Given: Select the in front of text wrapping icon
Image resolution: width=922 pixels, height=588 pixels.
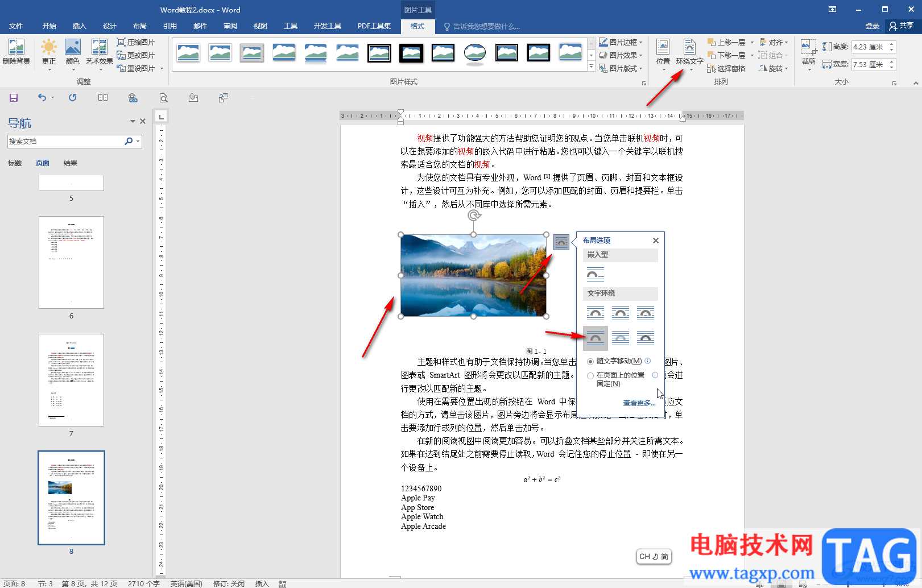Looking at the screenshot, I should tap(646, 338).
